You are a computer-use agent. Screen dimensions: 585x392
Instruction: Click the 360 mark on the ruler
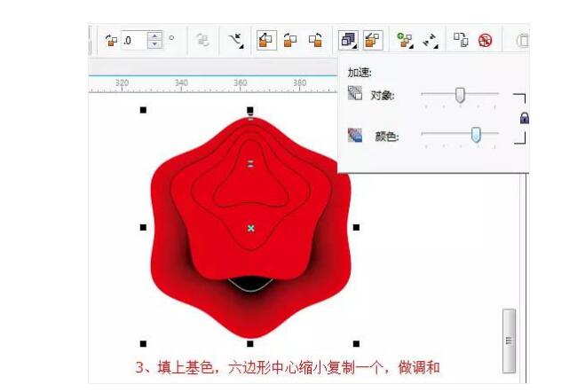[x=241, y=82]
